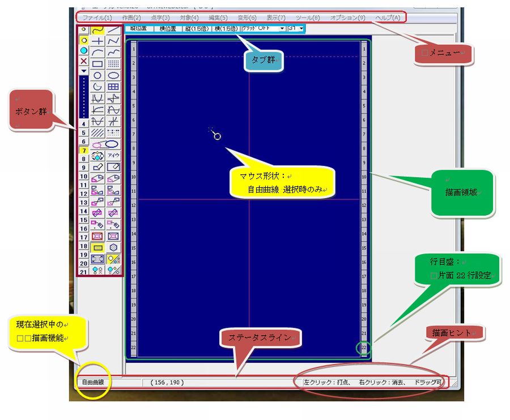Select the large cyan dot option
510x420 pixels.
(x=84, y=50)
